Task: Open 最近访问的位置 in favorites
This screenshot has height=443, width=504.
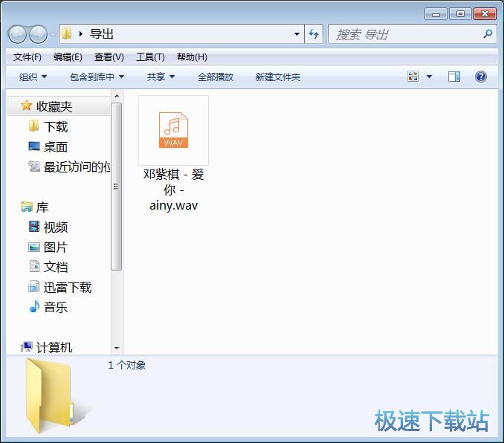Action: (77, 166)
